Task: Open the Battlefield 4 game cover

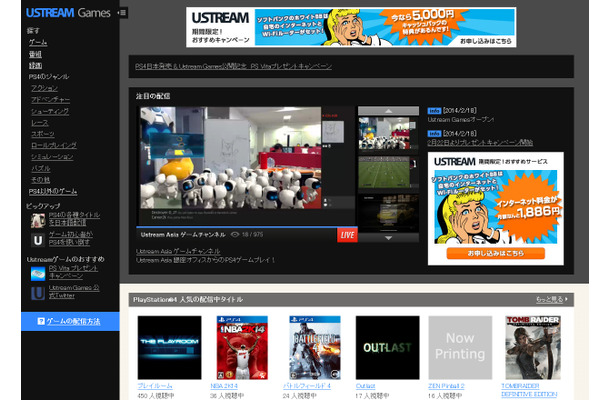Action: pyautogui.click(x=315, y=347)
